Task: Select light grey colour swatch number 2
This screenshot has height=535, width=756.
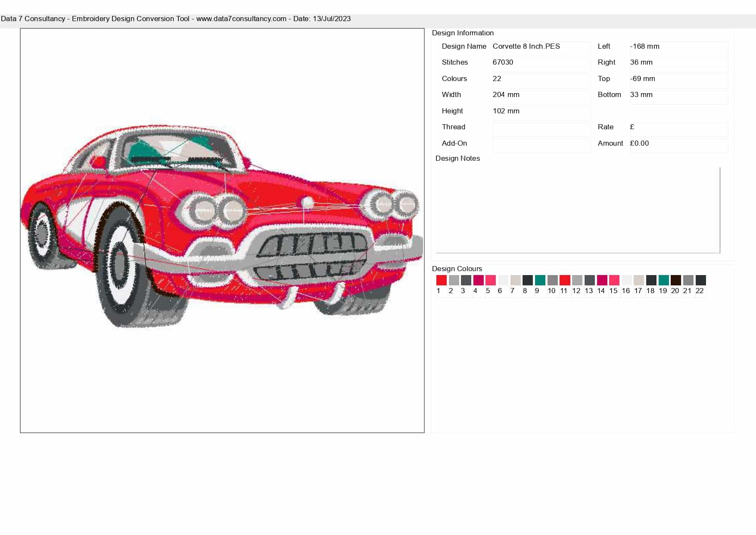Action: 454,280
